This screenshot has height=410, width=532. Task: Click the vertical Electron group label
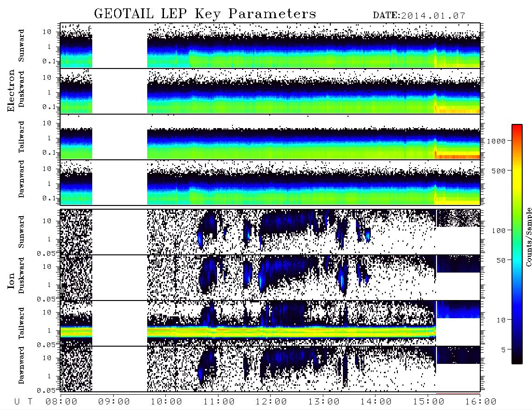pos(11,90)
